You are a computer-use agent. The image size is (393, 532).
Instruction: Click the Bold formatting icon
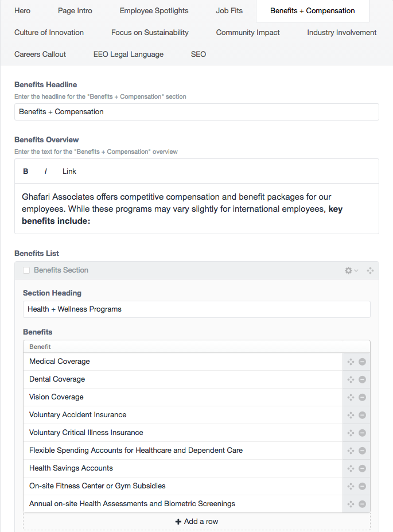click(26, 172)
